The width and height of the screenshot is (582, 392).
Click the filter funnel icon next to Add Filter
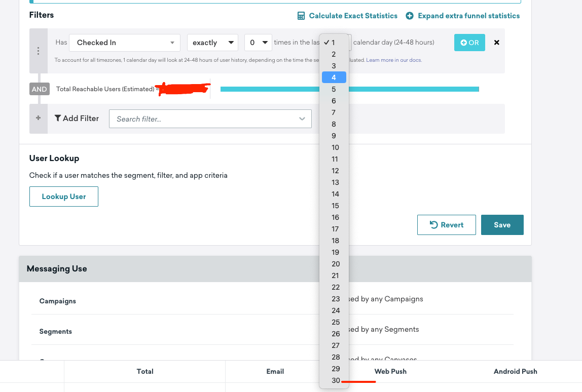pyautogui.click(x=57, y=118)
